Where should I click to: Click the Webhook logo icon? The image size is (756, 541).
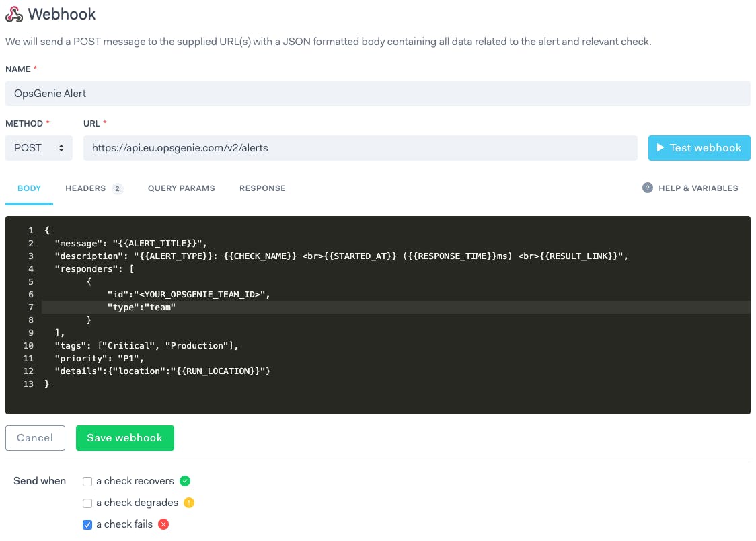point(14,14)
